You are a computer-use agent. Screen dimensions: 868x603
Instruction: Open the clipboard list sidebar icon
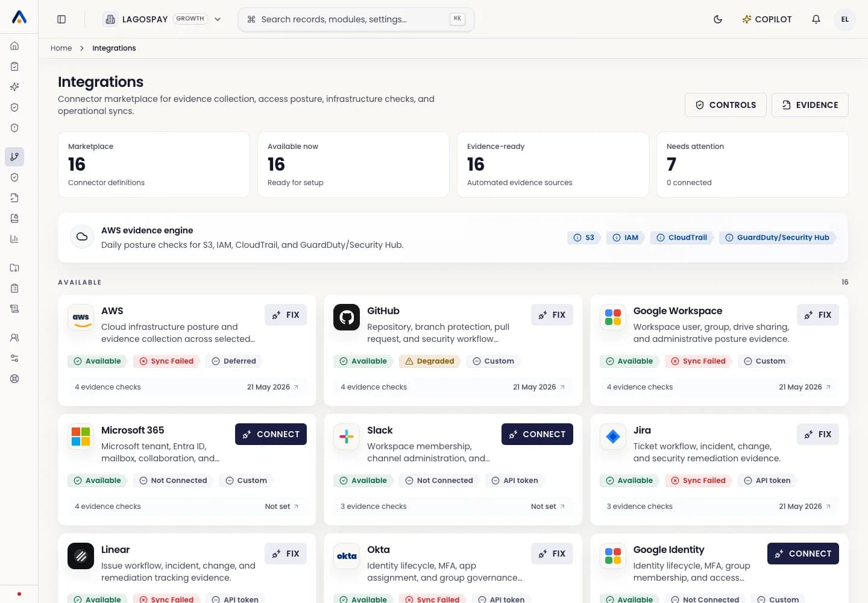(x=14, y=288)
